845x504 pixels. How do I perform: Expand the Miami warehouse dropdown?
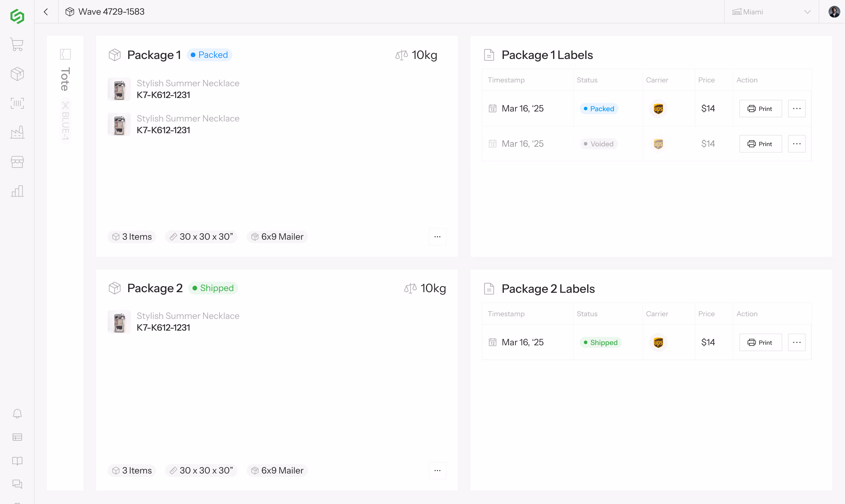771,12
